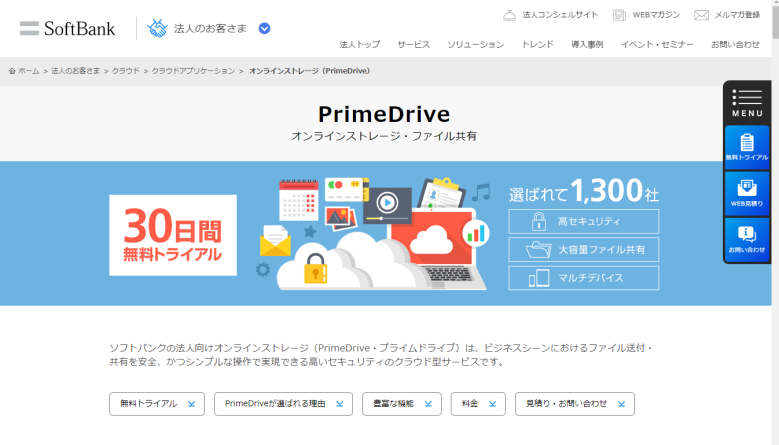
Task: Open 法人コンシェルサイト link
Action: coord(560,15)
